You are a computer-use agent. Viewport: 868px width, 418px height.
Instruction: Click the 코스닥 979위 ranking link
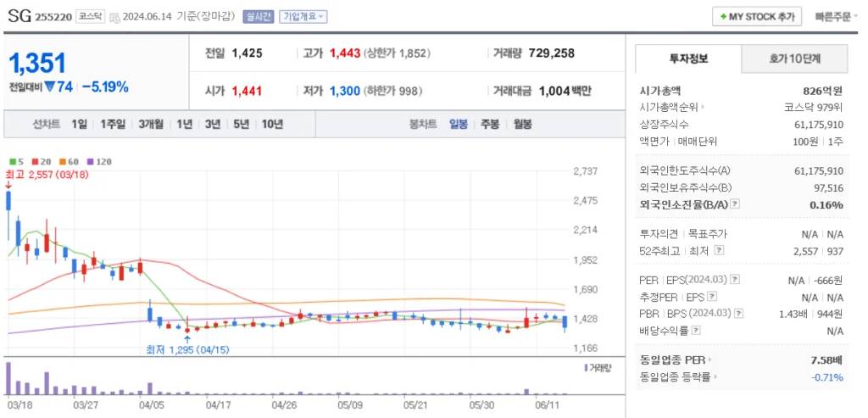point(813,108)
